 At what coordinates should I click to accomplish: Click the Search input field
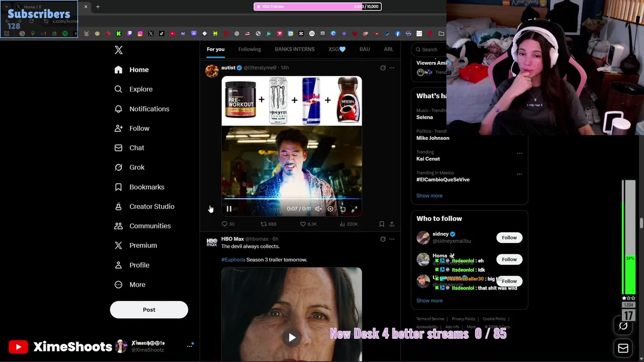(x=429, y=49)
